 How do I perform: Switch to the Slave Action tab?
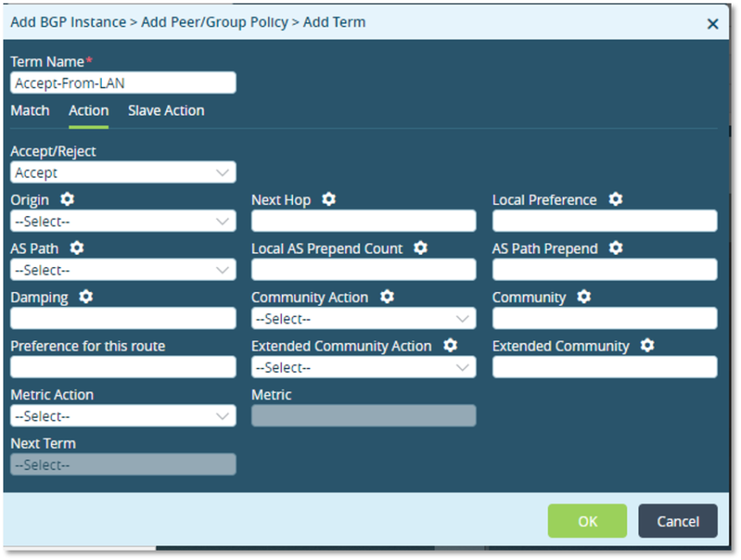pos(165,110)
